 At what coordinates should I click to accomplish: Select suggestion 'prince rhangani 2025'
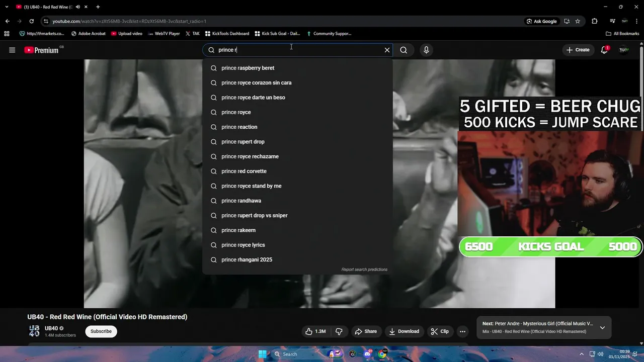(x=297, y=259)
